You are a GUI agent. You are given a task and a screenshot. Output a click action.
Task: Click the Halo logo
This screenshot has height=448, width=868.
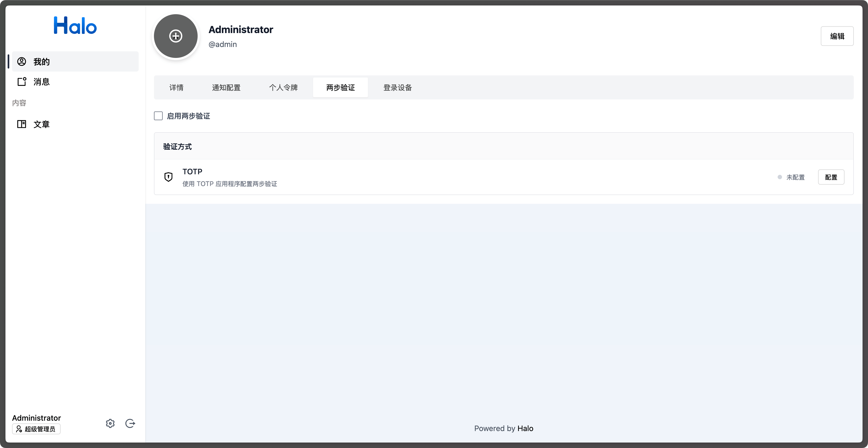point(75,26)
